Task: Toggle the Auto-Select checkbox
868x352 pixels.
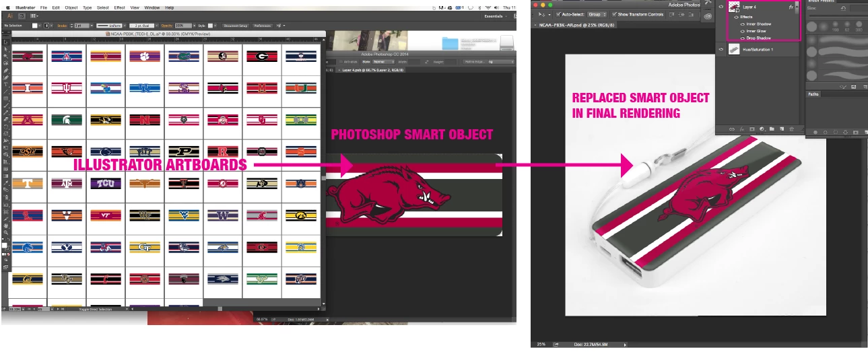Action: pyautogui.click(x=560, y=14)
